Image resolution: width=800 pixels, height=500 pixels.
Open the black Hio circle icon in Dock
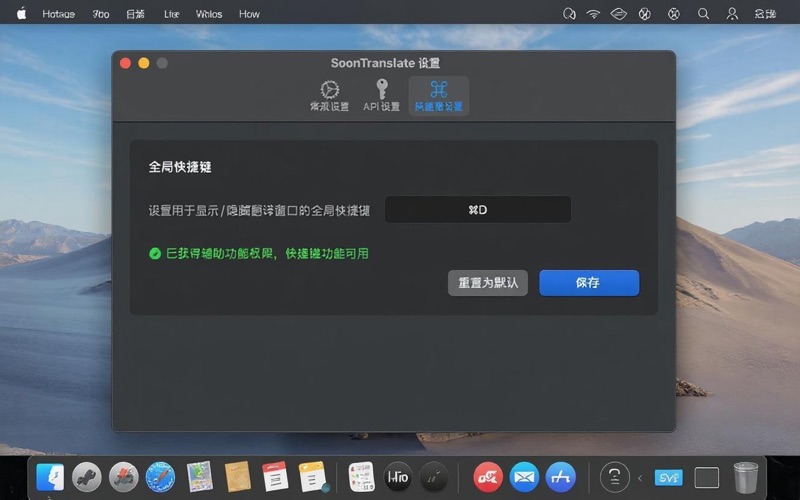pos(397,478)
